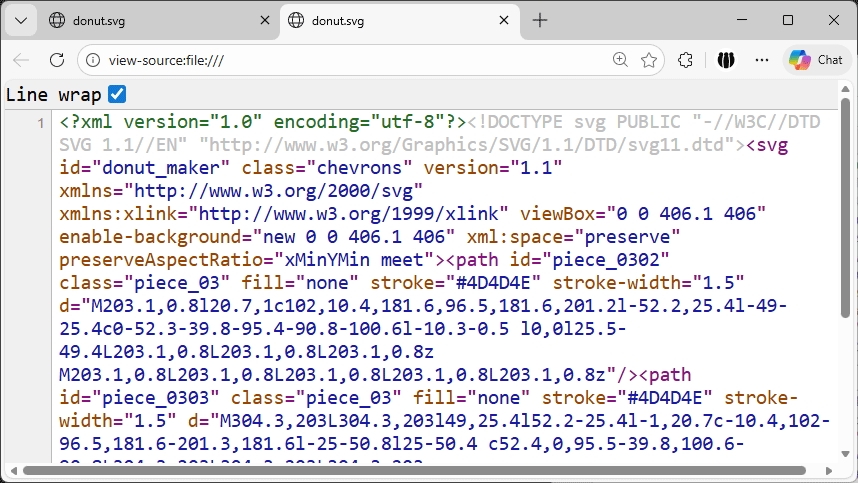The image size is (858, 483).
Task: Click the text class="chevrons" in the source
Action: [x=327, y=168]
